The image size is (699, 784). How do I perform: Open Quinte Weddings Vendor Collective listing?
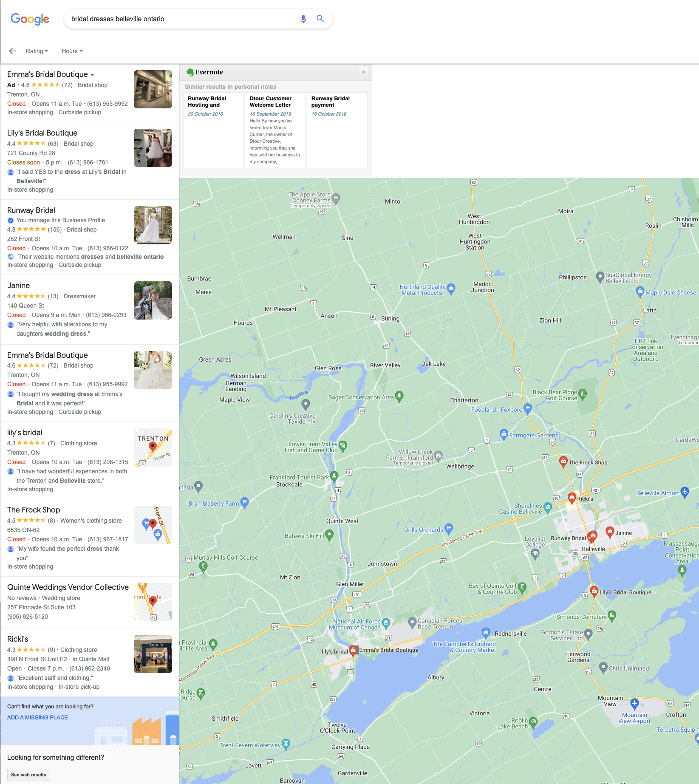click(68, 587)
